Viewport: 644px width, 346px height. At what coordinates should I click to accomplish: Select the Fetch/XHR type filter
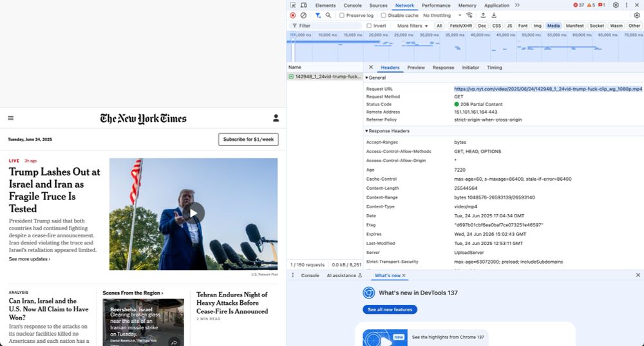[x=461, y=26]
